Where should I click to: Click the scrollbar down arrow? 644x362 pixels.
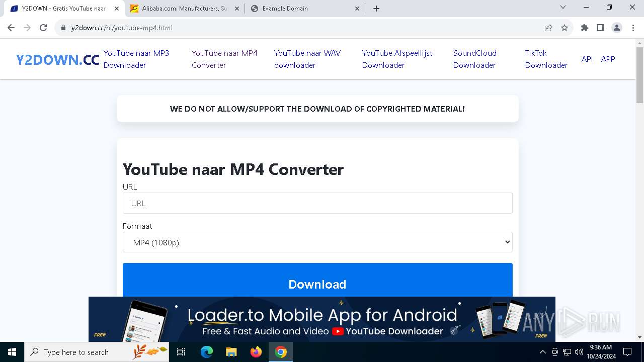pyautogui.click(x=639, y=337)
